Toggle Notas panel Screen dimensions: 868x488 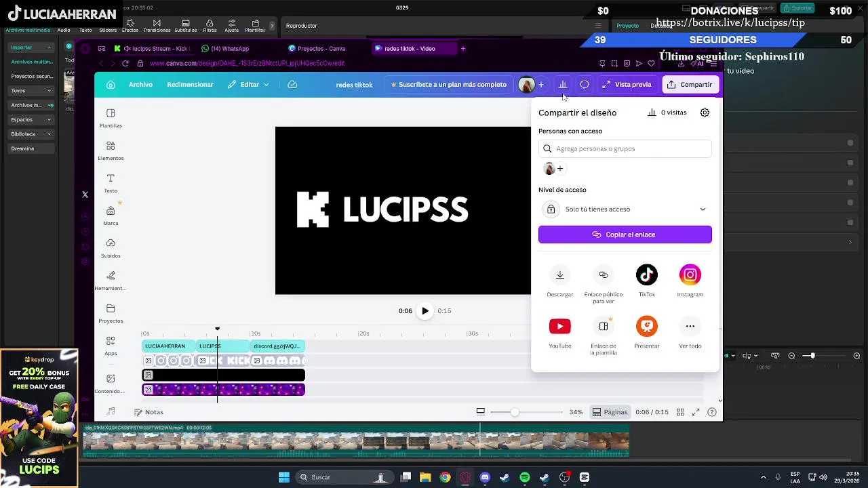click(x=149, y=412)
